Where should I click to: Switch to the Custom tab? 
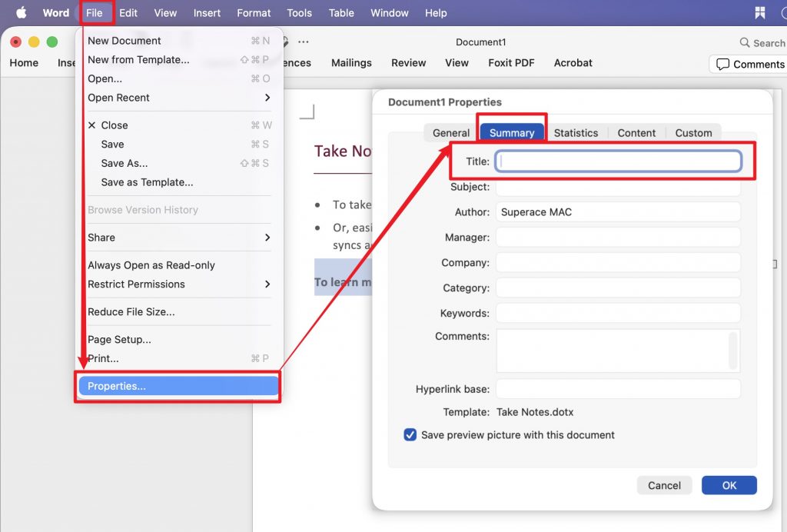tap(693, 133)
